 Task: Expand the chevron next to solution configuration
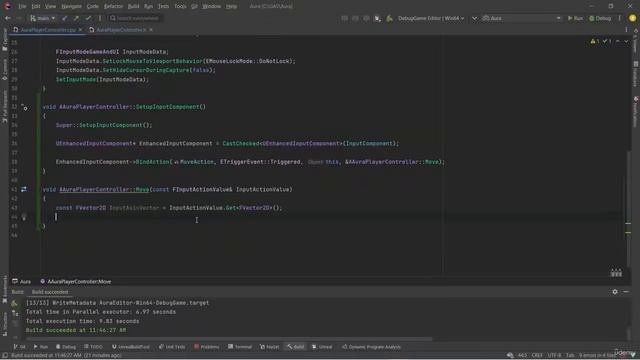pyautogui.click(x=474, y=18)
